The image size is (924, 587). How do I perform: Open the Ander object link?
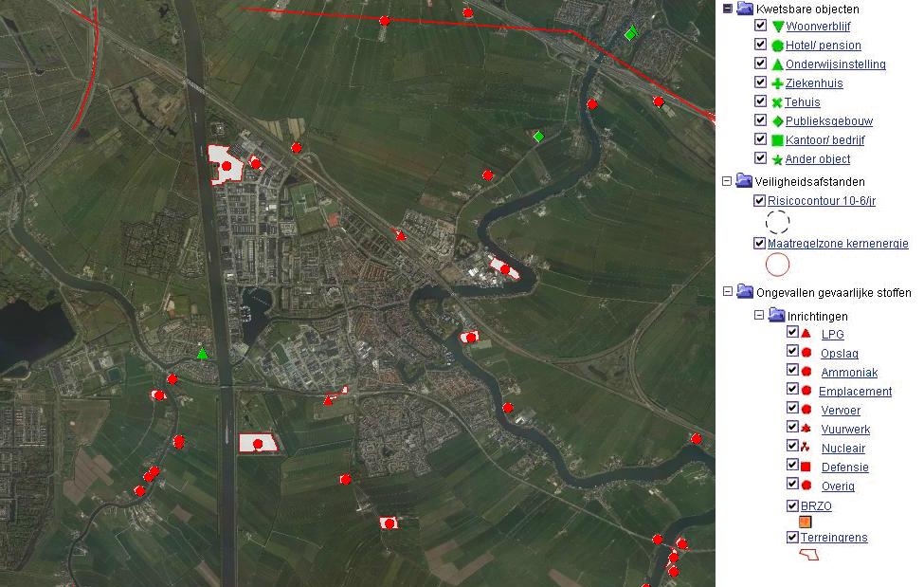817,158
